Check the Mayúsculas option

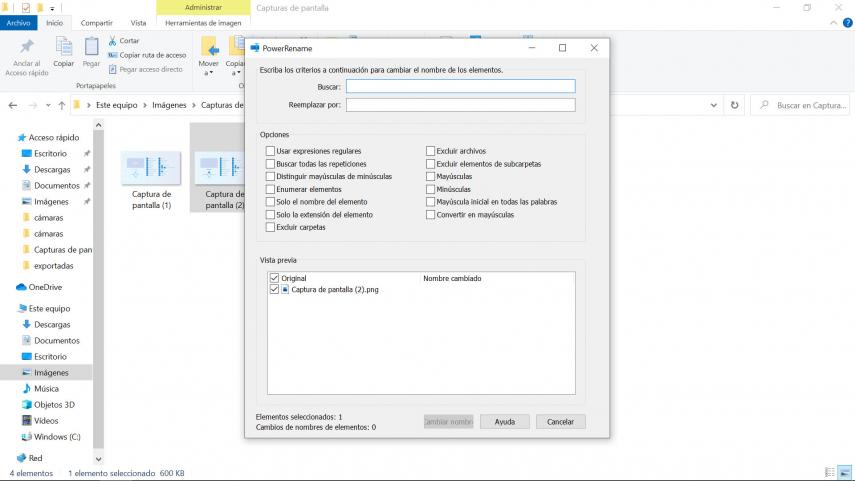point(431,176)
